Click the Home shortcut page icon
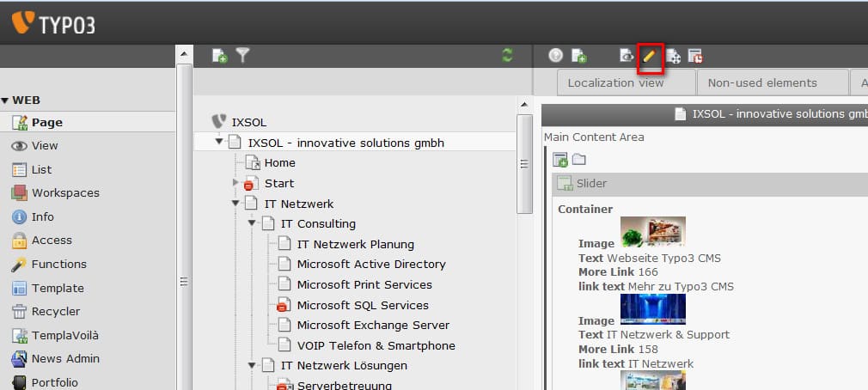 [x=253, y=162]
